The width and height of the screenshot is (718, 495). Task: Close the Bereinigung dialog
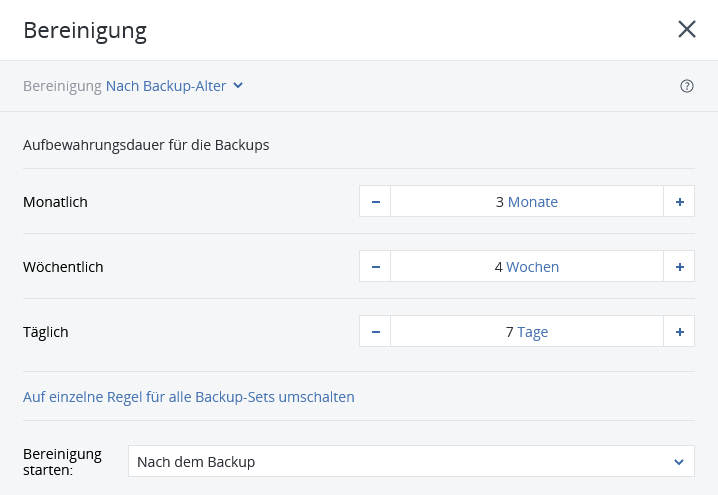coord(687,29)
